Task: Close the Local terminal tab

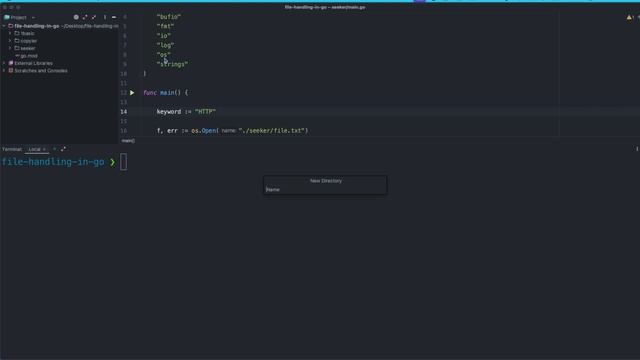Action: tap(45, 149)
